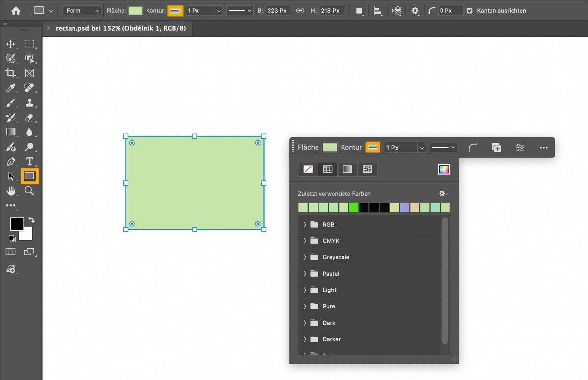Expand the Pastel swatch folder
The image size is (588, 380).
click(305, 274)
